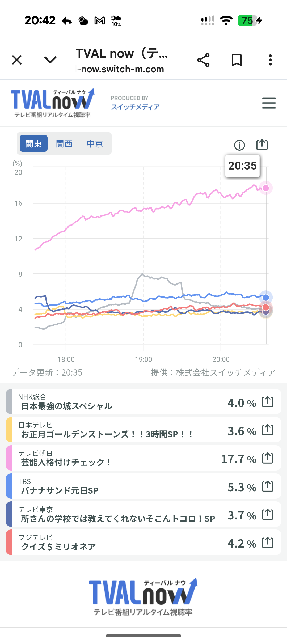Switch to the 関西 region tab
The image size is (287, 644).
64,143
